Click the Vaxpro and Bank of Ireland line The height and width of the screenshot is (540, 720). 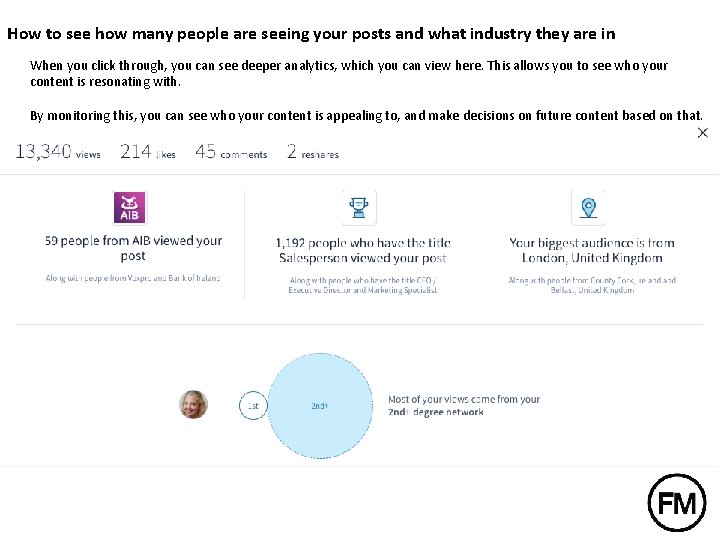pyautogui.click(x=133, y=278)
